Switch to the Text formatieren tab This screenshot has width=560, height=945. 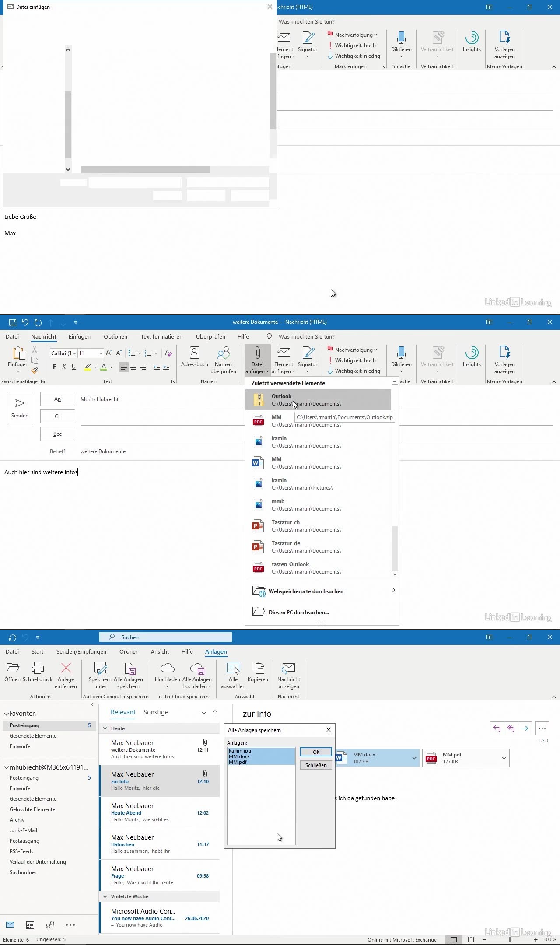(x=161, y=336)
